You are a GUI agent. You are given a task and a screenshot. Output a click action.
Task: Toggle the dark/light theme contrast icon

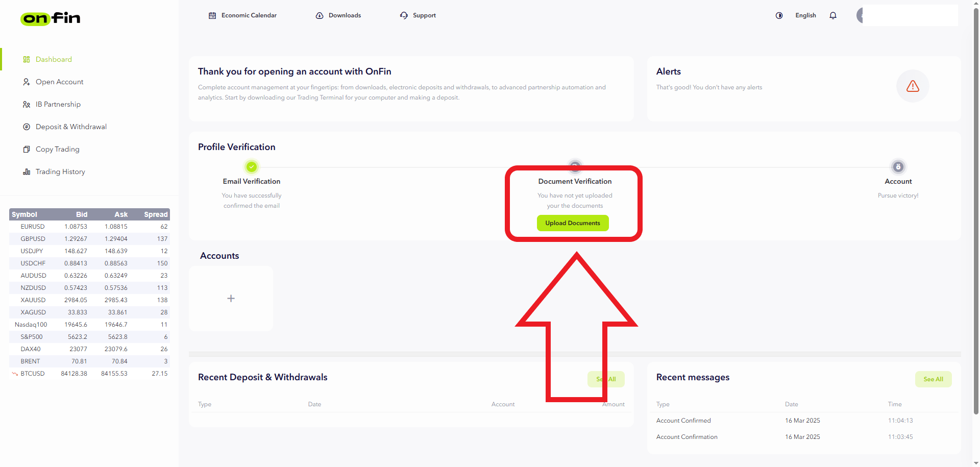coord(779,16)
